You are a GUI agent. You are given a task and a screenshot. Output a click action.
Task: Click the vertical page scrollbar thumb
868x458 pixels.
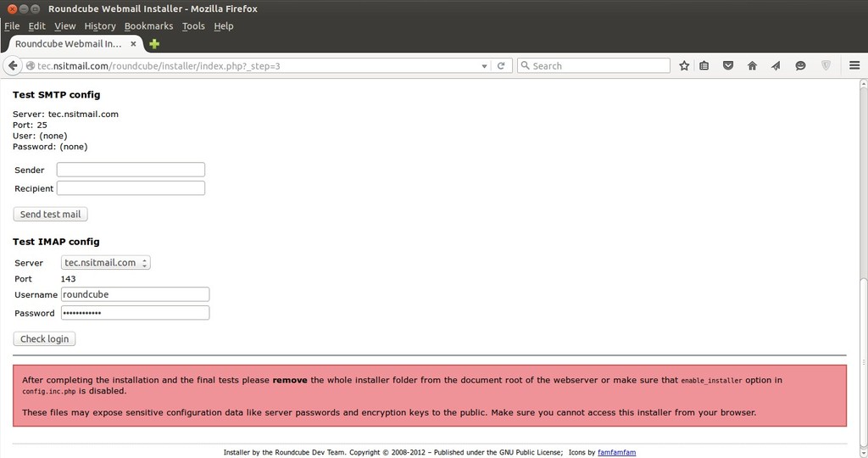coord(863,362)
